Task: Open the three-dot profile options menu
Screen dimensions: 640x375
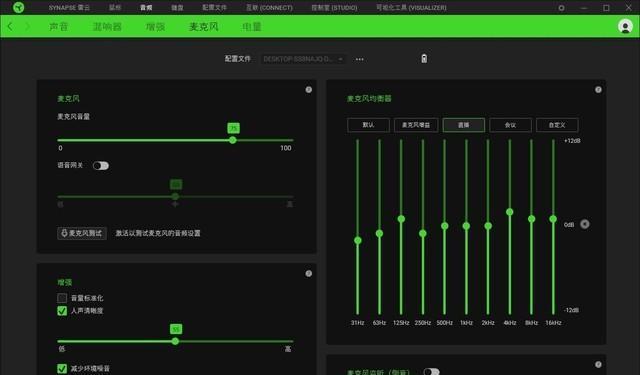Action: pyautogui.click(x=360, y=59)
